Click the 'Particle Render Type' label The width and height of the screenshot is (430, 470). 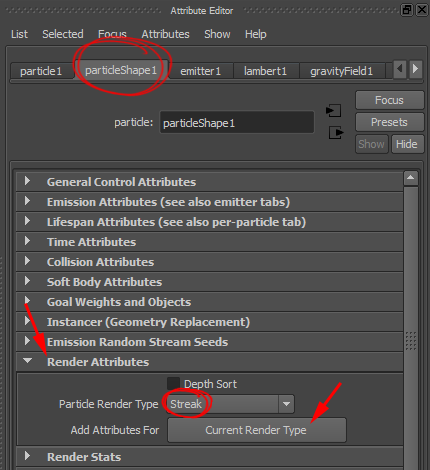[x=109, y=404]
